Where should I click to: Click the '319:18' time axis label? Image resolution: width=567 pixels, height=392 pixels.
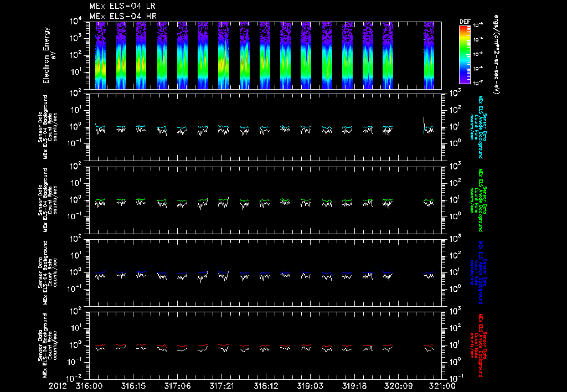(x=354, y=386)
